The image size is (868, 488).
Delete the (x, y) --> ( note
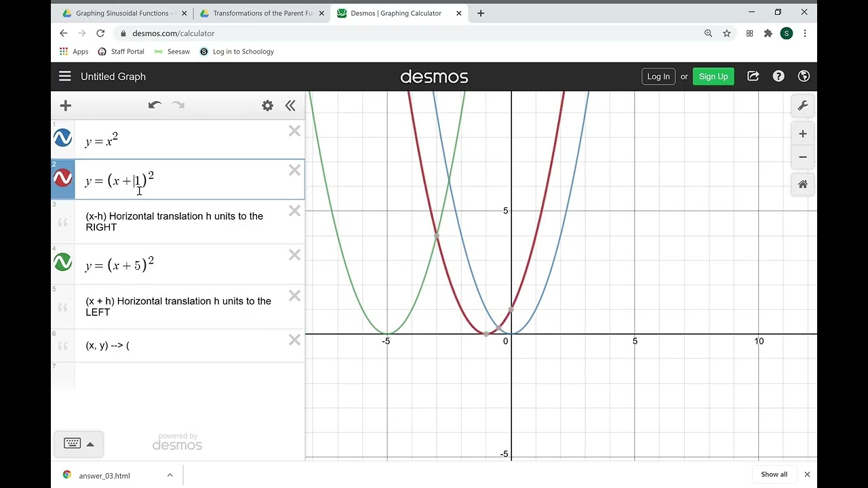(294, 340)
